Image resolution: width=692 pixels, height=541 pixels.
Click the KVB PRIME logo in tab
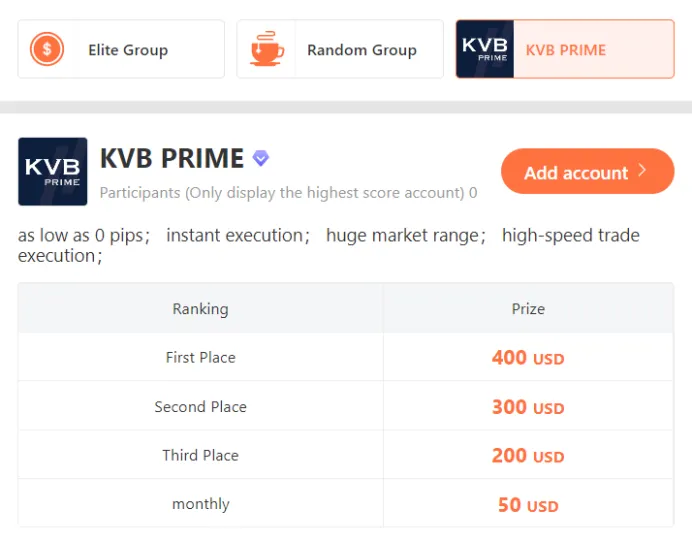(485, 49)
